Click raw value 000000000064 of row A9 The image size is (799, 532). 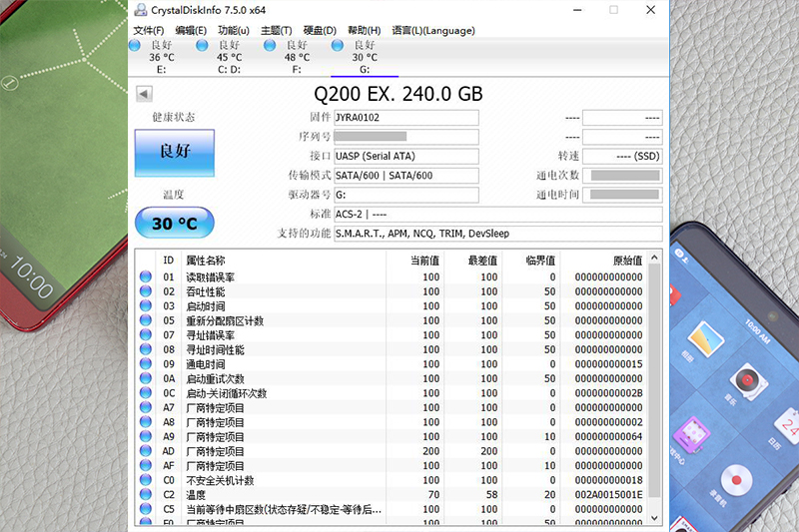tap(609, 436)
